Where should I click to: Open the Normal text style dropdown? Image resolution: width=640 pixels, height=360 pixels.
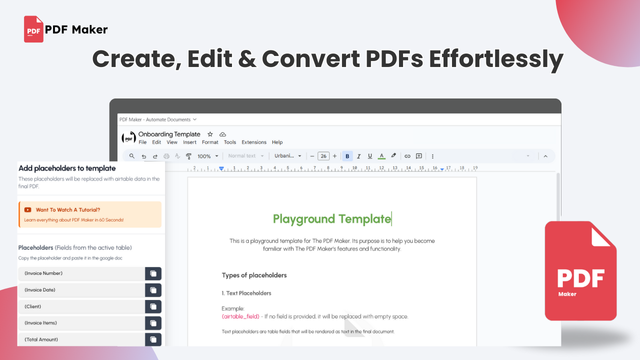click(x=246, y=156)
